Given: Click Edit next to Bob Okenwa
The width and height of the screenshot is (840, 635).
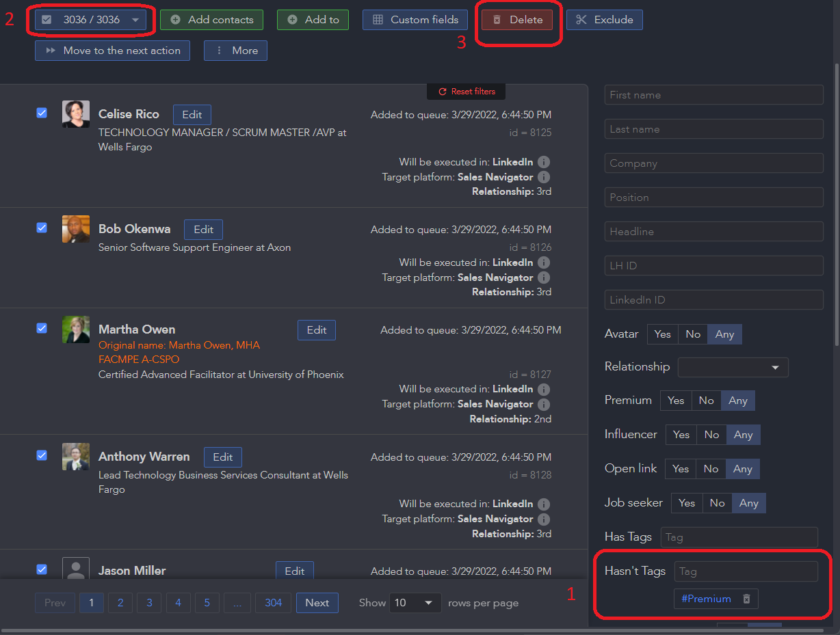Looking at the screenshot, I should [x=203, y=229].
